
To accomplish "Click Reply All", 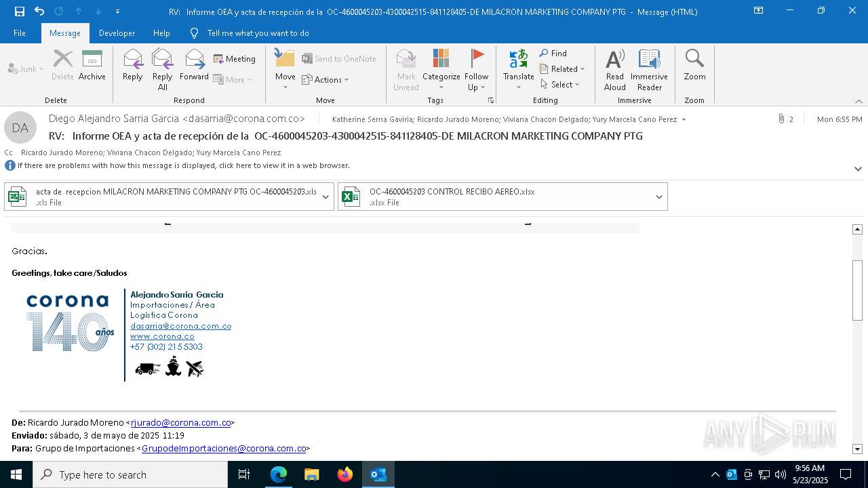I will [163, 70].
